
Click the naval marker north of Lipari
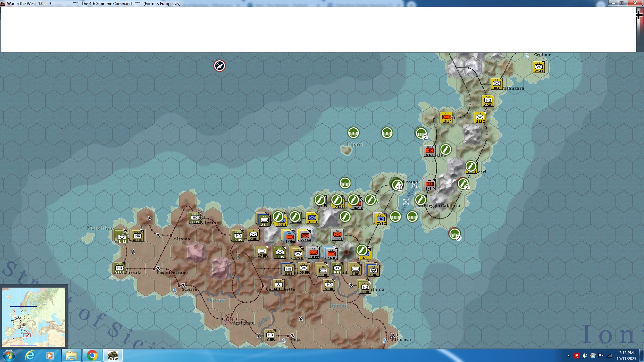coord(354,133)
